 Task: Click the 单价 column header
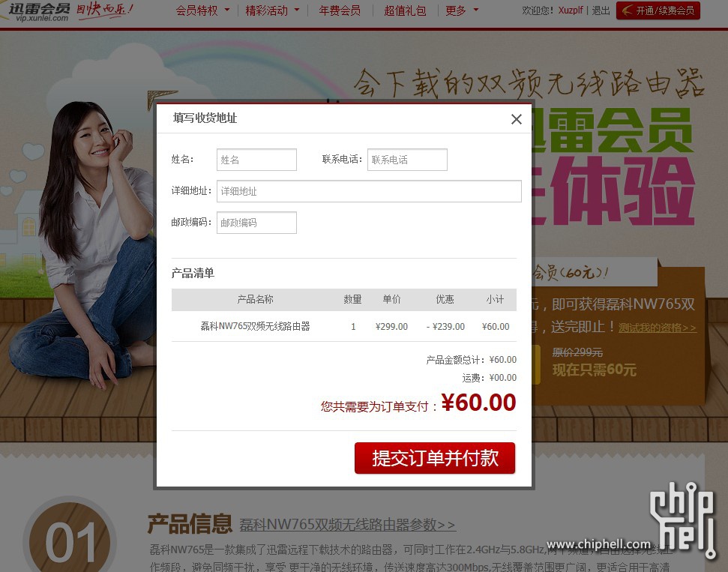point(392,299)
